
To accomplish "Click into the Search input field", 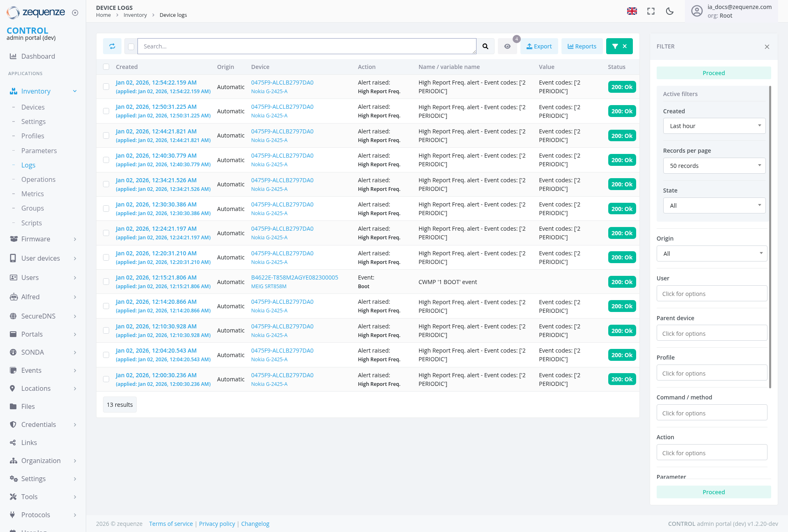I will point(307,46).
